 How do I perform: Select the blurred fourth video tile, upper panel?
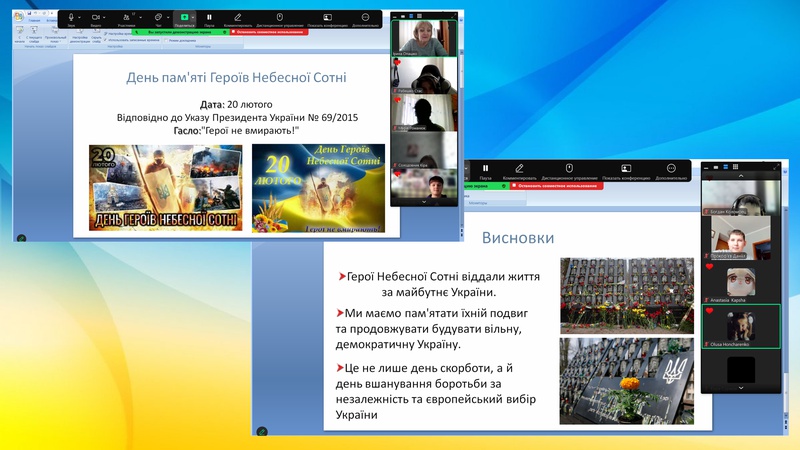tap(423, 150)
